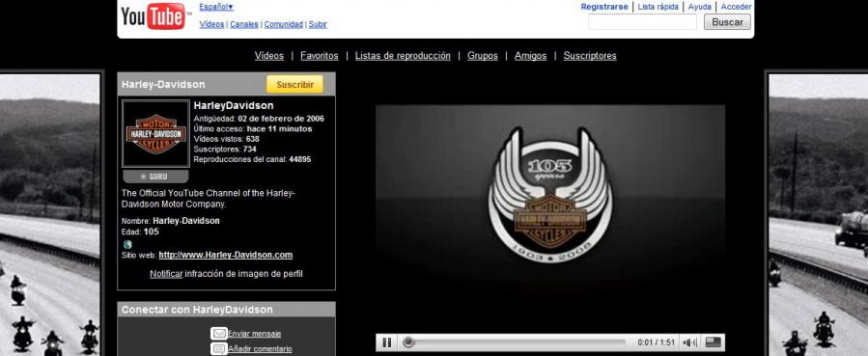Click the Suscriptores: 734 stat text
Viewport: 868px width, 356px height.
225,150
